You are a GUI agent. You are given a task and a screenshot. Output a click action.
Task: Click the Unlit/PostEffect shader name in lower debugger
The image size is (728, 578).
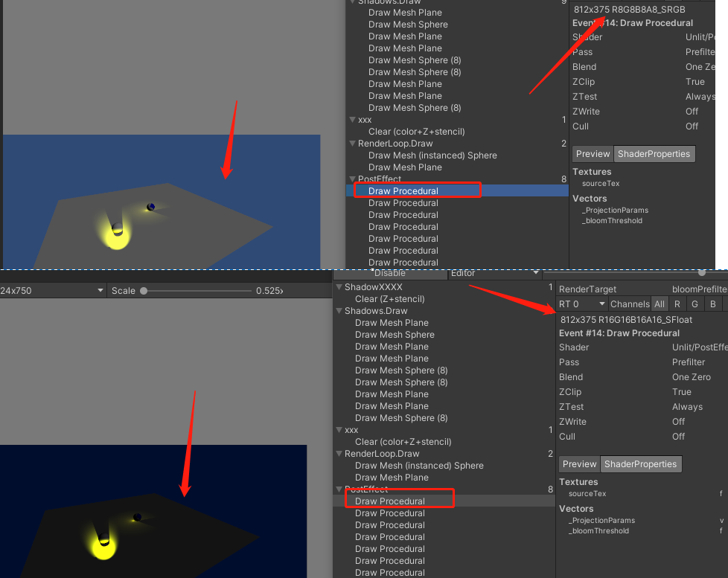click(x=700, y=347)
